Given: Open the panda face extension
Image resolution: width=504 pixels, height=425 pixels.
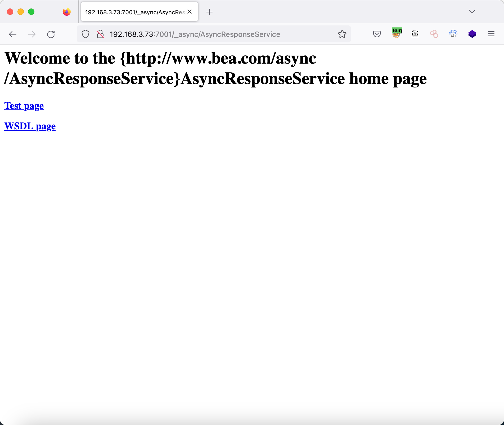Looking at the screenshot, I should click(415, 34).
